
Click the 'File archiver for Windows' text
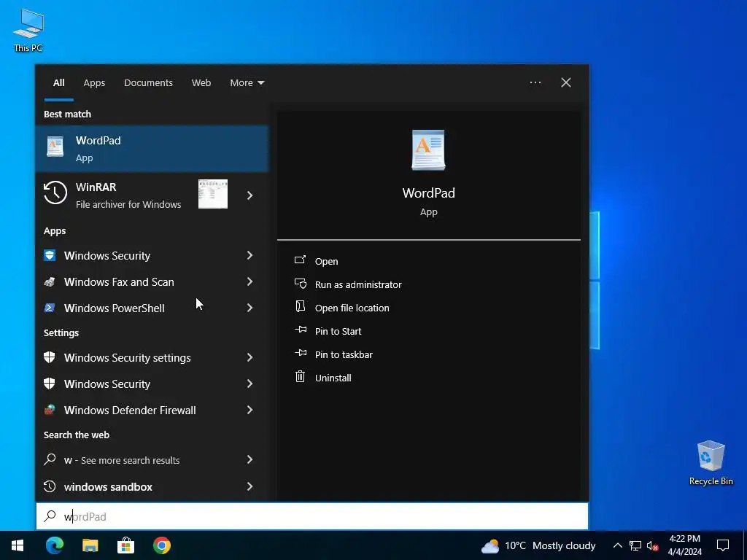click(128, 204)
